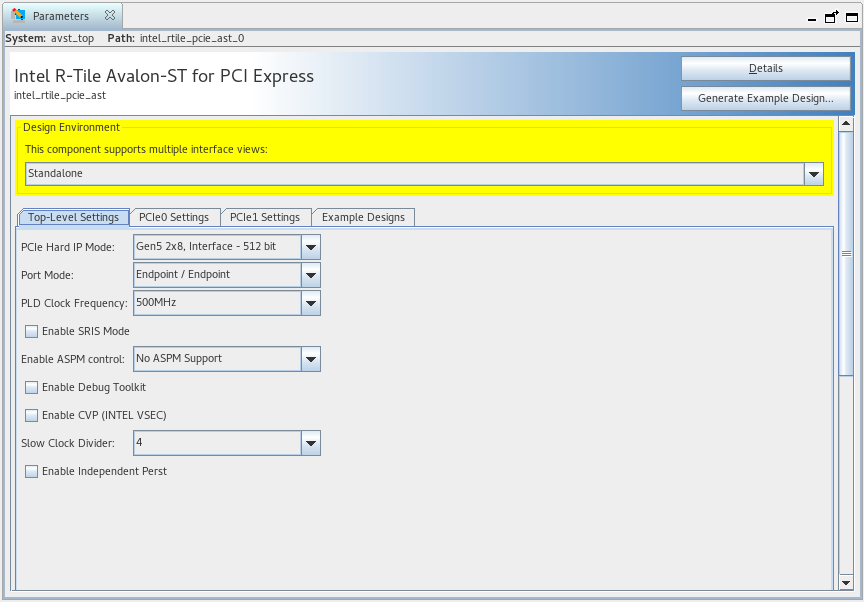Open the Example Designs tab
The width and height of the screenshot is (864, 602).
363,217
